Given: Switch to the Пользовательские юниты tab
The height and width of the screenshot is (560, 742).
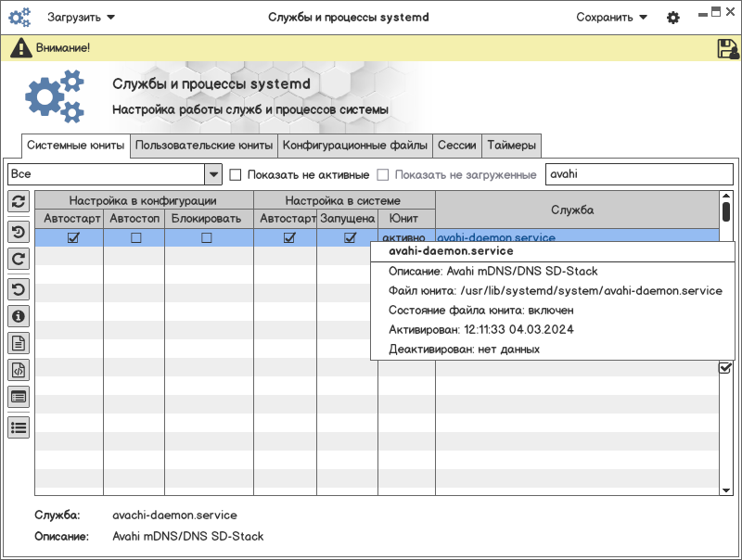Looking at the screenshot, I should [204, 146].
